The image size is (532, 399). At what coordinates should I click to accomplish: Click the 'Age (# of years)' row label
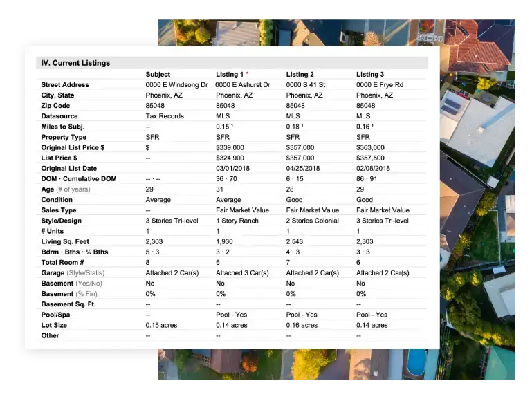pos(66,189)
